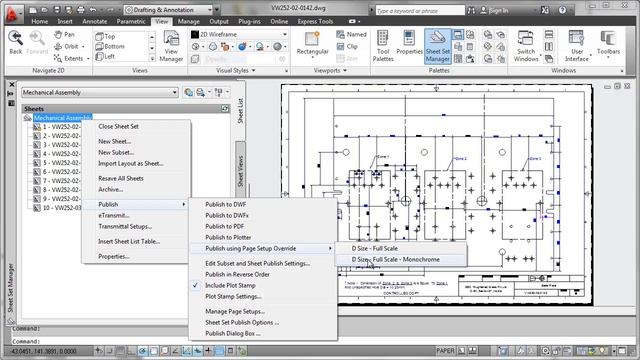Viewport: 640px width, 360px height.
Task: Switch to the Sheet List side tab
Action: (x=240, y=111)
